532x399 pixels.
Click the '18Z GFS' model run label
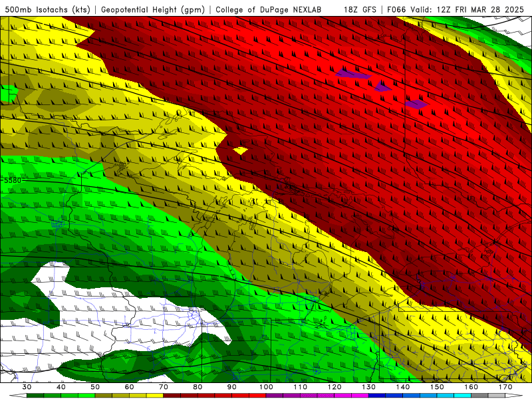(x=360, y=9)
